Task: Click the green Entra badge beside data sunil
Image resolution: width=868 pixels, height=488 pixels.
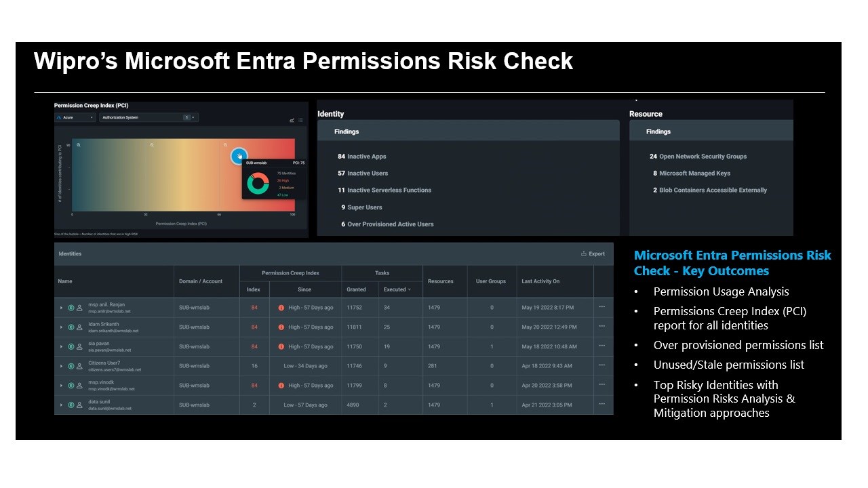Action: point(71,405)
